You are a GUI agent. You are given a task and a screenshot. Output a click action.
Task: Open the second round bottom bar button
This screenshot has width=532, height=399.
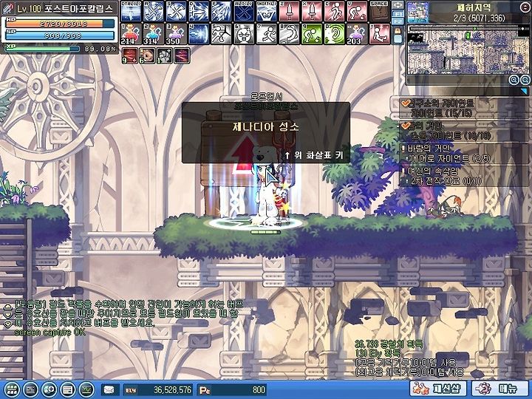click(x=30, y=390)
